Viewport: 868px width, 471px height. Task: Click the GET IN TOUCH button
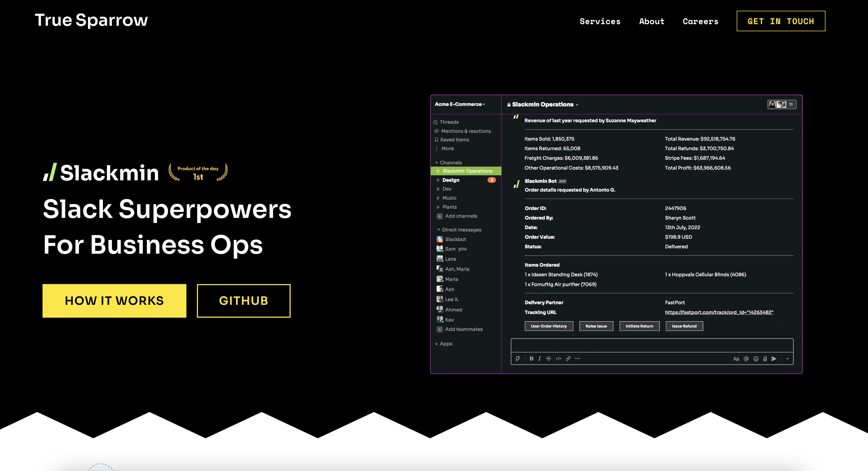click(781, 21)
